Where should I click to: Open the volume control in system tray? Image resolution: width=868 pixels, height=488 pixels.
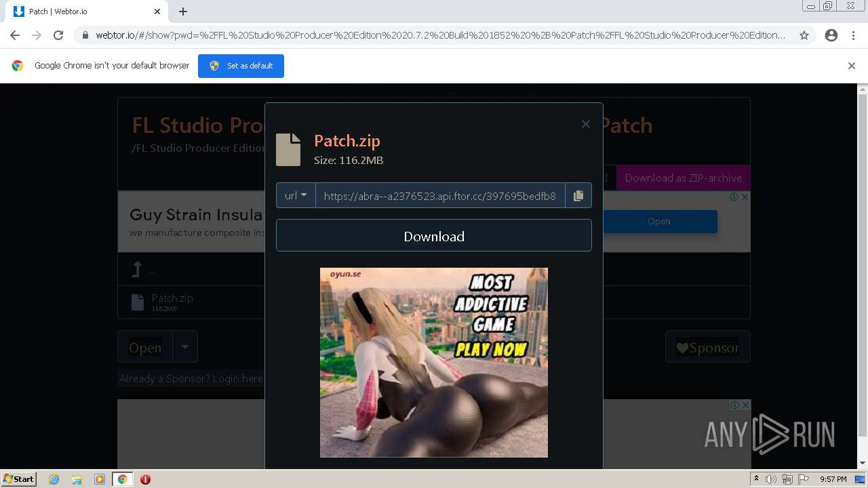pos(771,479)
